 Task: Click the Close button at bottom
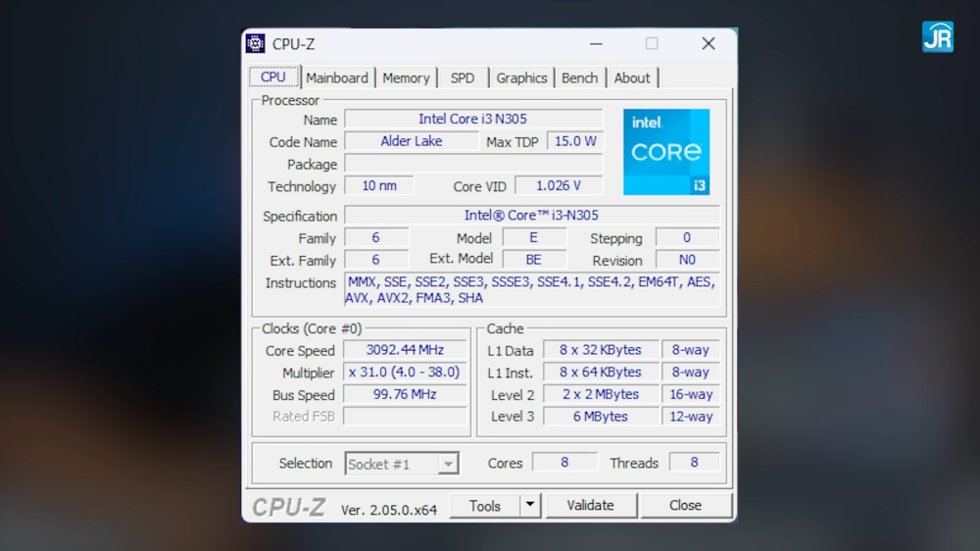click(686, 505)
